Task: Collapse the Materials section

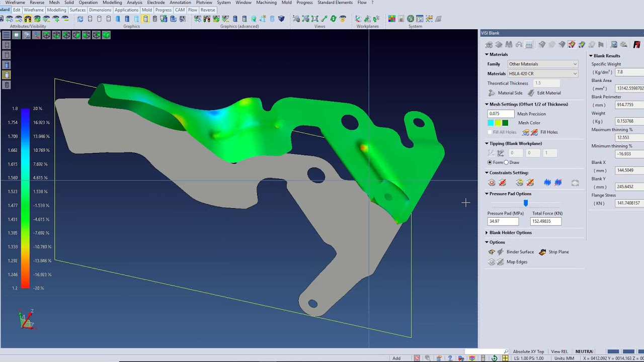Action: pos(487,54)
